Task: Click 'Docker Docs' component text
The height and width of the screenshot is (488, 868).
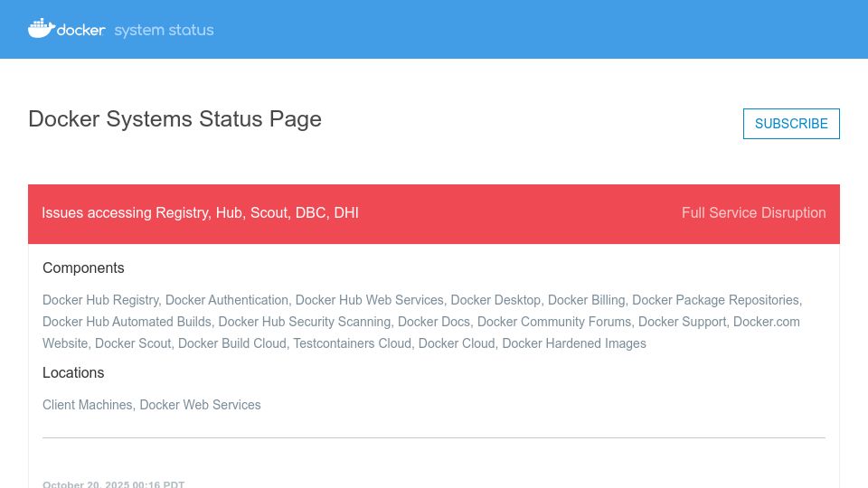Action: coord(433,322)
